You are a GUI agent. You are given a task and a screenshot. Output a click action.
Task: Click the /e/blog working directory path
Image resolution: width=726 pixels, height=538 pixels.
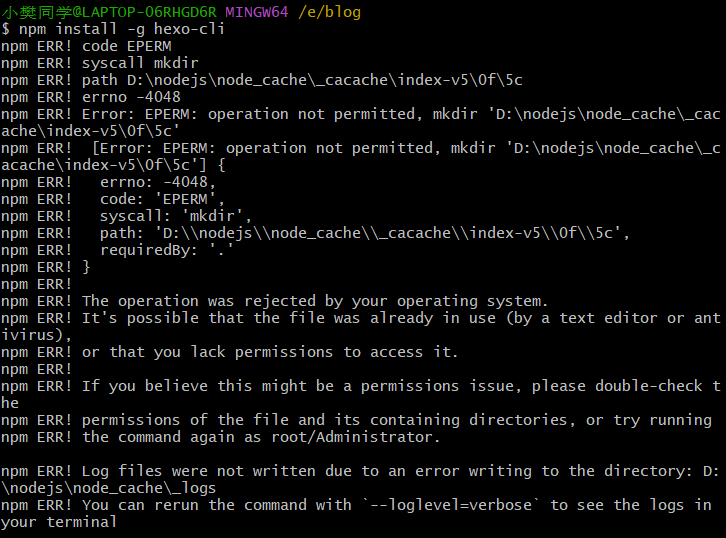tap(329, 12)
